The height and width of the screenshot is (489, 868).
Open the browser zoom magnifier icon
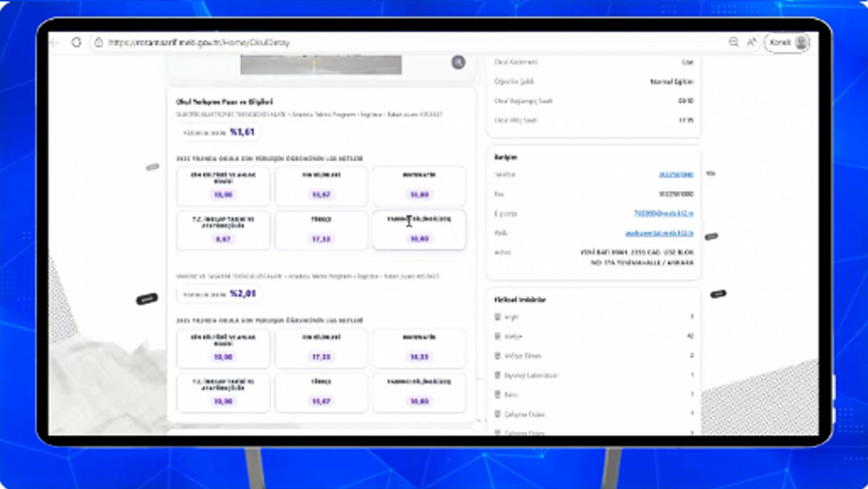(733, 42)
